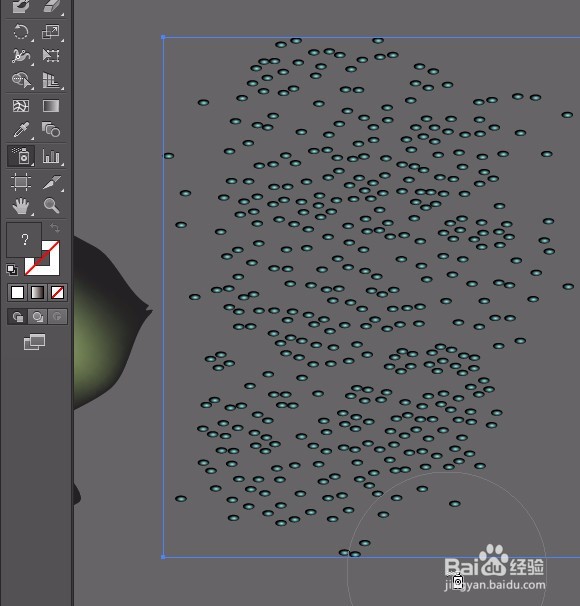Select the Zoom tool

[51, 206]
